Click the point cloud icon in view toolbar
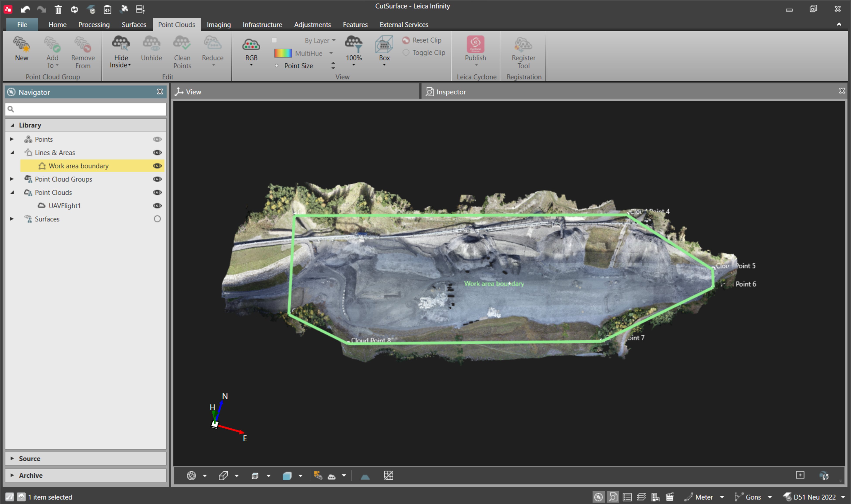 coord(331,477)
